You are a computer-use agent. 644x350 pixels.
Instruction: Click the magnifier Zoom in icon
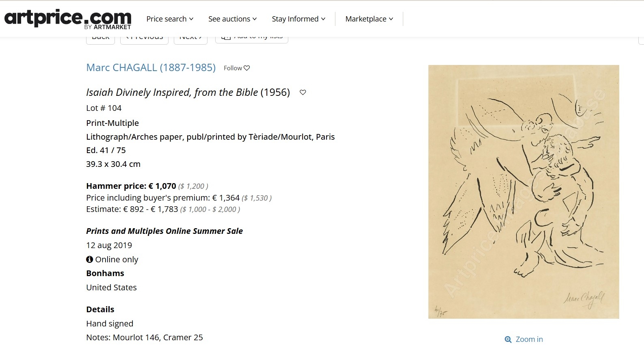pyautogui.click(x=508, y=339)
